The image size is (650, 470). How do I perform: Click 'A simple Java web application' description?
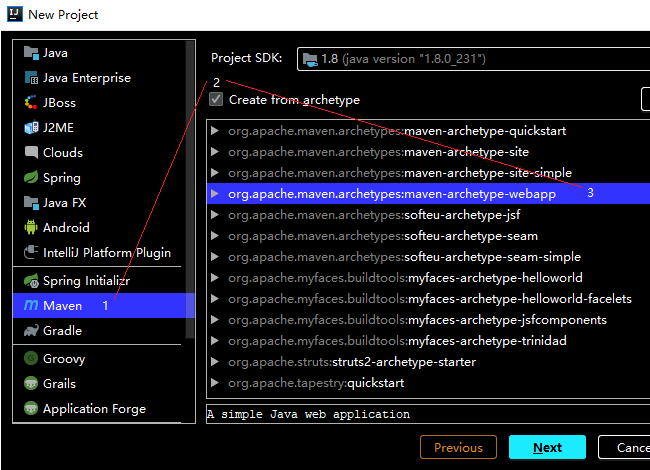coord(308,414)
